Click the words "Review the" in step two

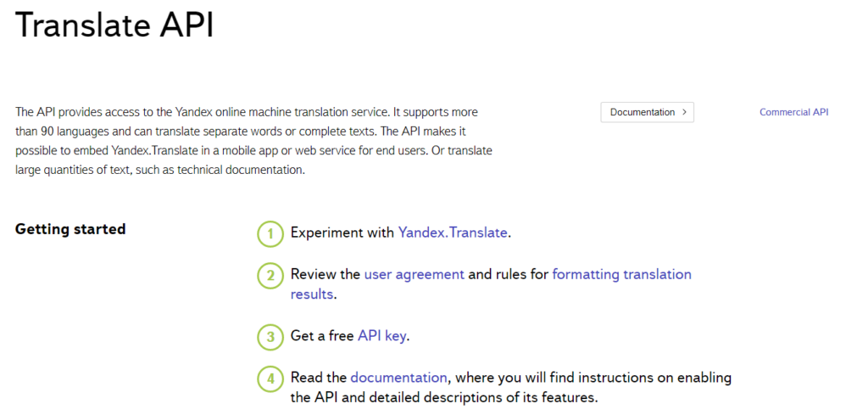coord(325,274)
